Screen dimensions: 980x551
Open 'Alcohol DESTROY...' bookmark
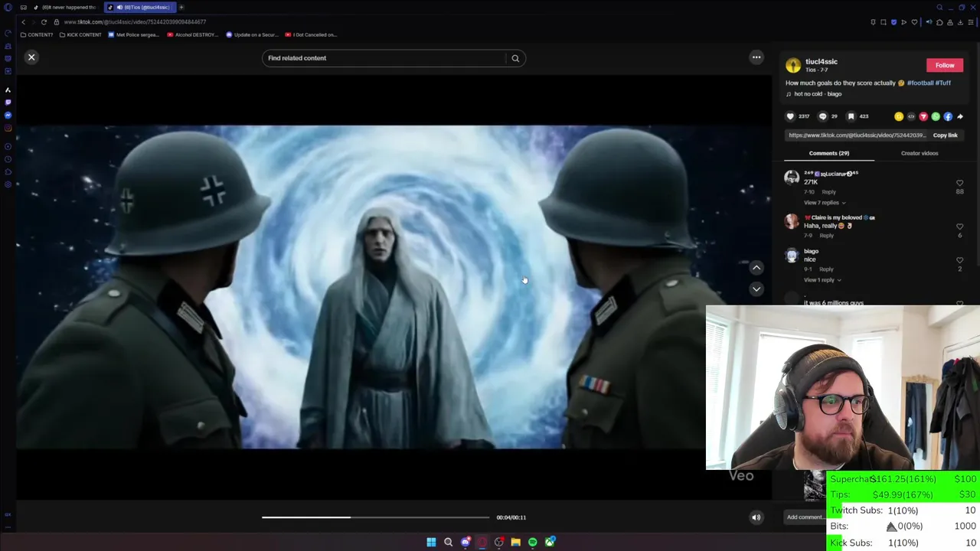193,34
